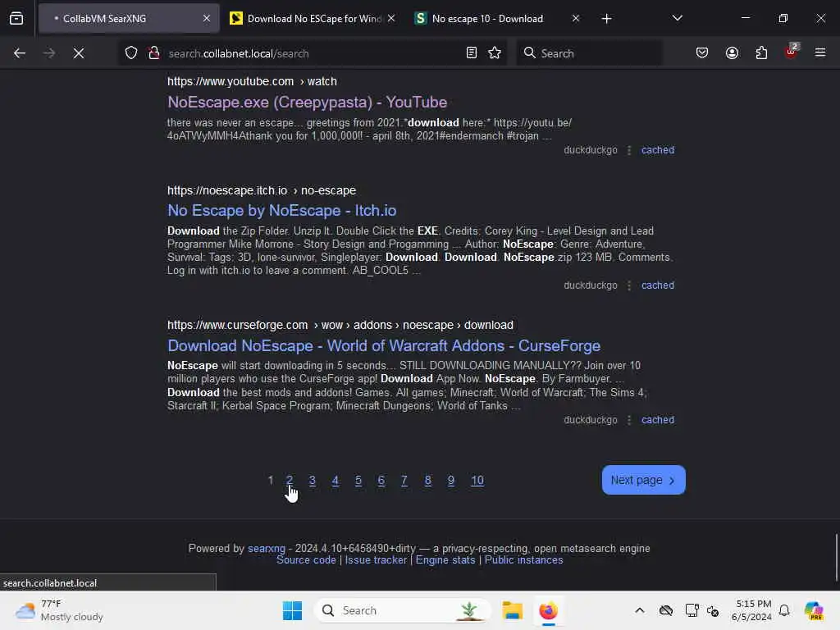Open NoEscape.exe (Creepypasta) YouTube result
This screenshot has width=840, height=630.
307,103
